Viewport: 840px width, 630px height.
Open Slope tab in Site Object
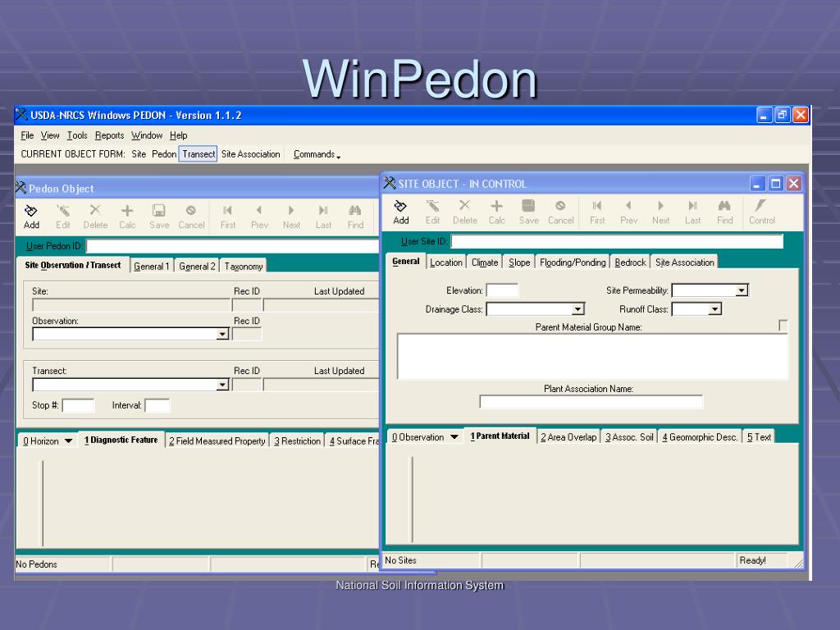pos(519,262)
